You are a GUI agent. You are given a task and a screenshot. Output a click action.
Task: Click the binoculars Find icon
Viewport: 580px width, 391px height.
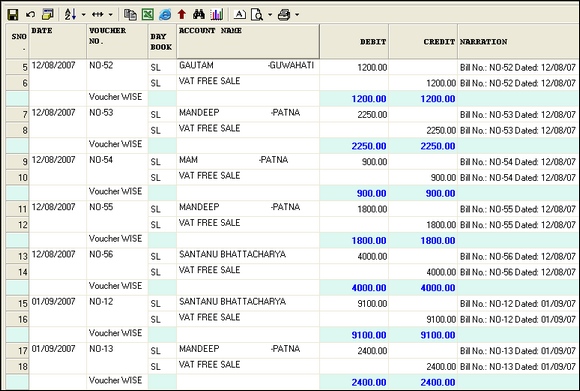(x=199, y=15)
